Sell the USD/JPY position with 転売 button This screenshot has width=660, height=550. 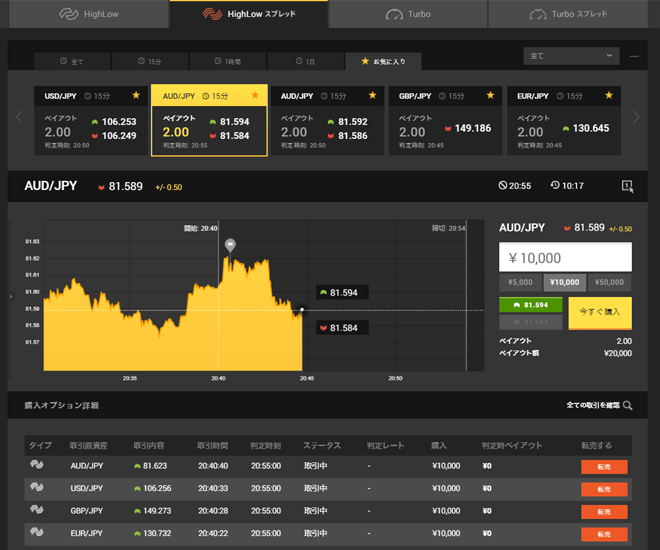pos(604,489)
